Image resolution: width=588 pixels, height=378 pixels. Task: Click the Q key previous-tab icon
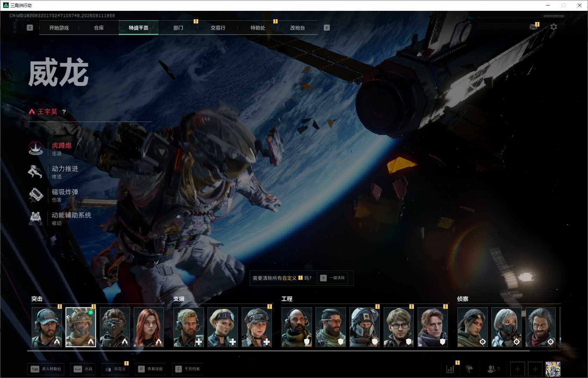pyautogui.click(x=30, y=28)
